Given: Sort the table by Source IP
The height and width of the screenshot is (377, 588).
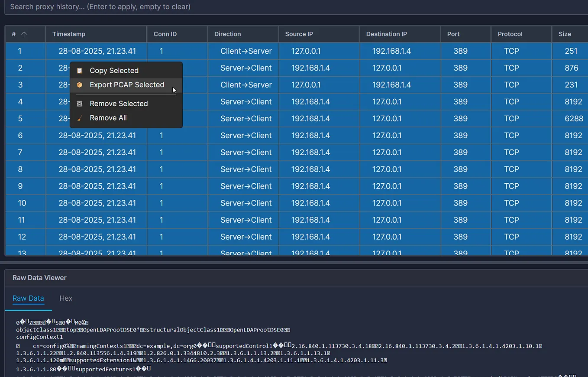Looking at the screenshot, I should click(x=299, y=34).
